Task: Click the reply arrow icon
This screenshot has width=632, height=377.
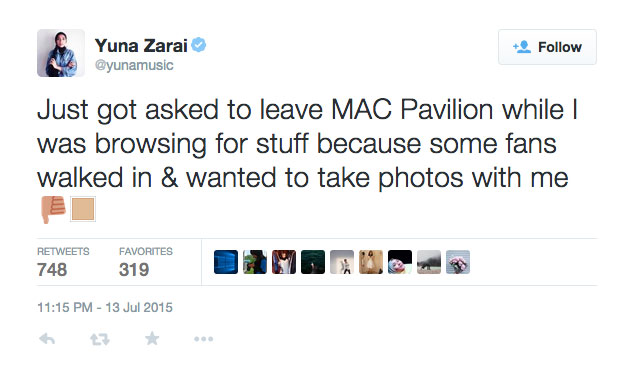Action: point(47,339)
